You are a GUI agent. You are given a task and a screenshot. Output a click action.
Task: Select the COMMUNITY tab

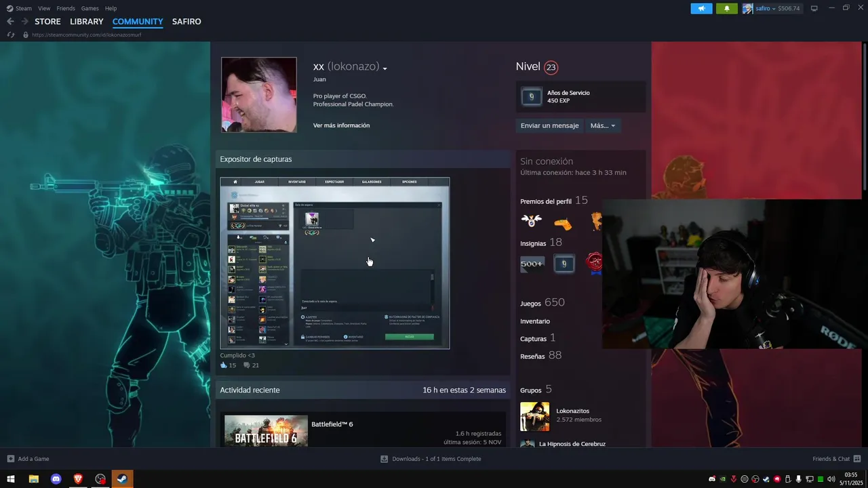click(x=138, y=22)
